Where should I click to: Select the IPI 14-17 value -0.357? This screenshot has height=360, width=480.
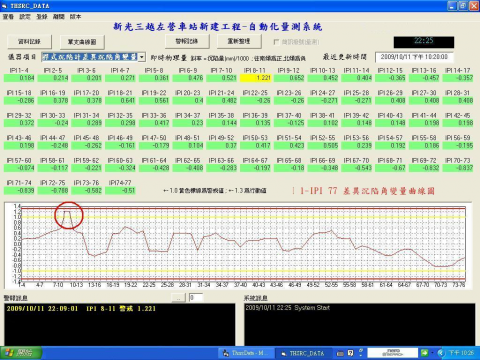[458, 78]
